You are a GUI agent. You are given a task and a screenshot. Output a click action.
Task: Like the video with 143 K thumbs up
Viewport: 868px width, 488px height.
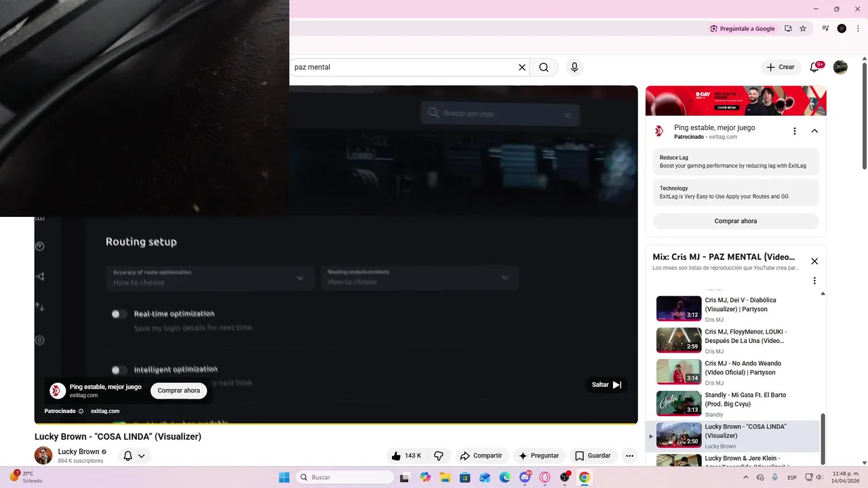[406, 455]
